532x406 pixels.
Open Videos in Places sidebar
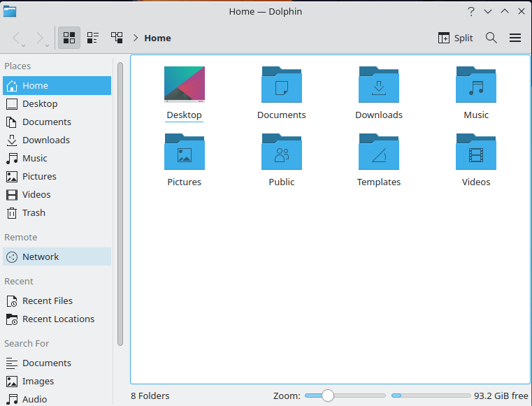[x=57, y=194]
